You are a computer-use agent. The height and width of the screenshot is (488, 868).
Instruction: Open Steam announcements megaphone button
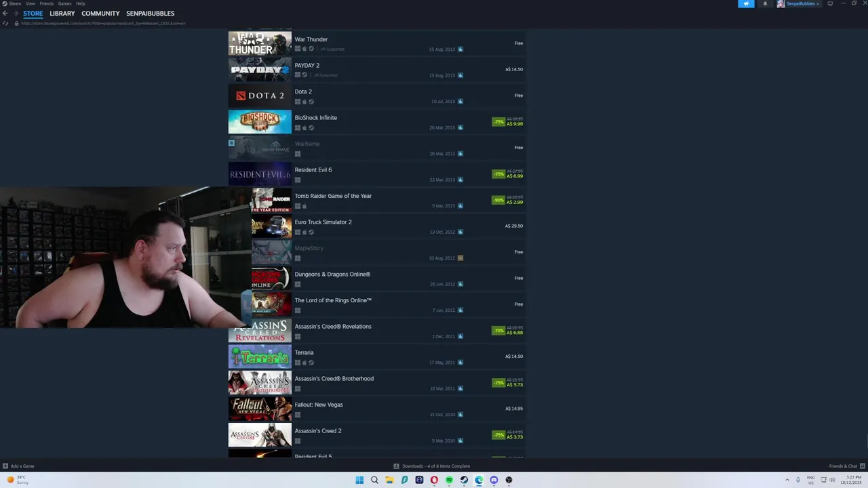pos(746,3)
